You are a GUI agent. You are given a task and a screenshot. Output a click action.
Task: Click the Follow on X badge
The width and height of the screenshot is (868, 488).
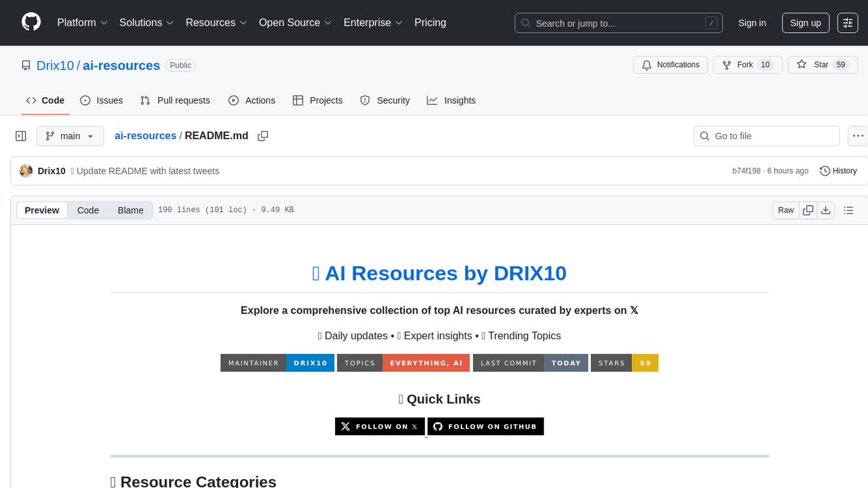point(380,426)
